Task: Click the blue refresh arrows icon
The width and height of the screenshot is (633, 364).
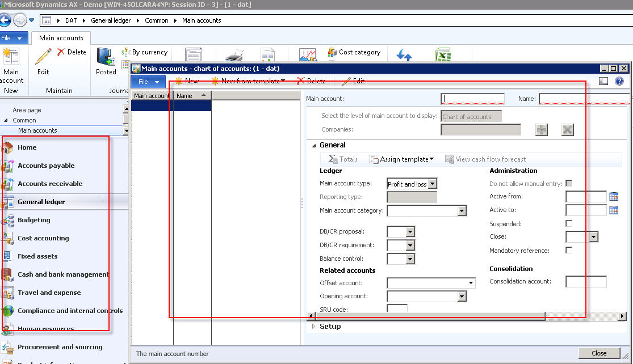Action: coord(404,55)
